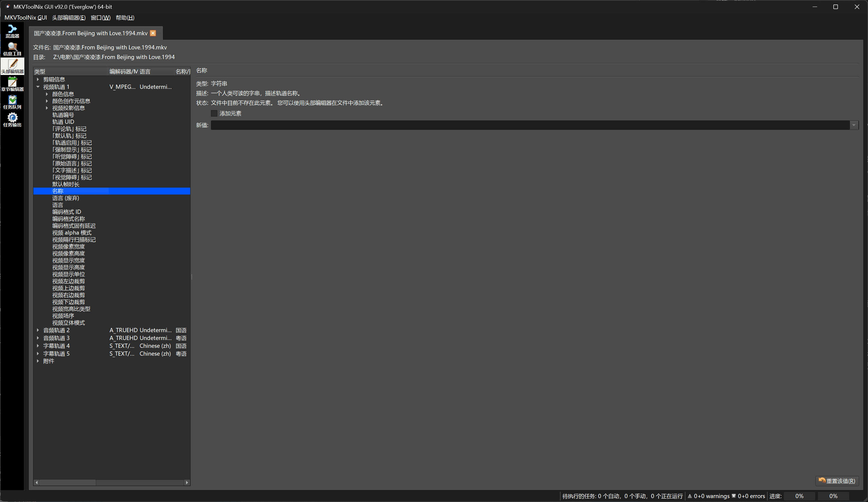
Task: Open the 头部编辑器(E) menu
Action: pyautogui.click(x=69, y=17)
